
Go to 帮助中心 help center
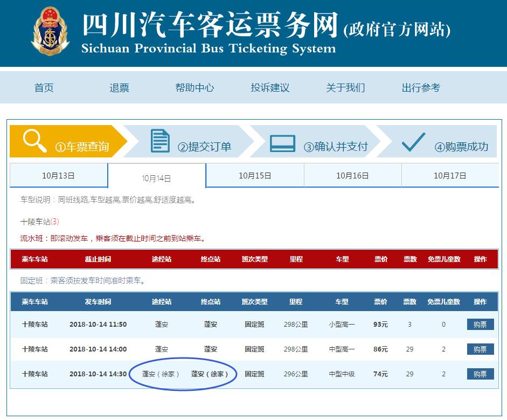[x=195, y=88]
